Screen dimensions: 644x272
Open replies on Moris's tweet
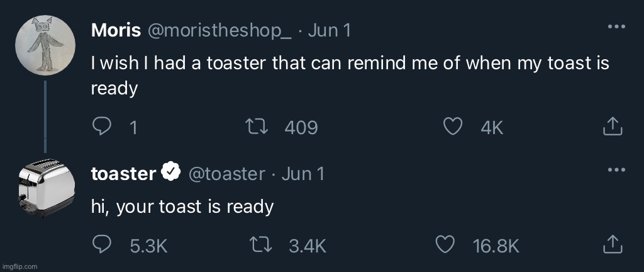click(x=101, y=127)
